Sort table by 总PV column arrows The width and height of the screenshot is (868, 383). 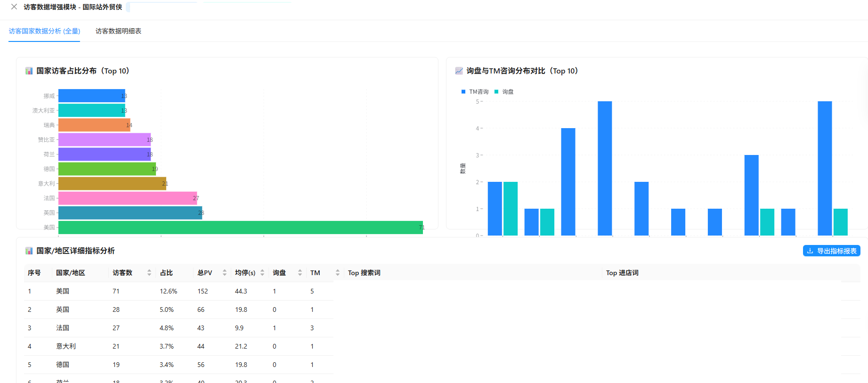click(225, 273)
